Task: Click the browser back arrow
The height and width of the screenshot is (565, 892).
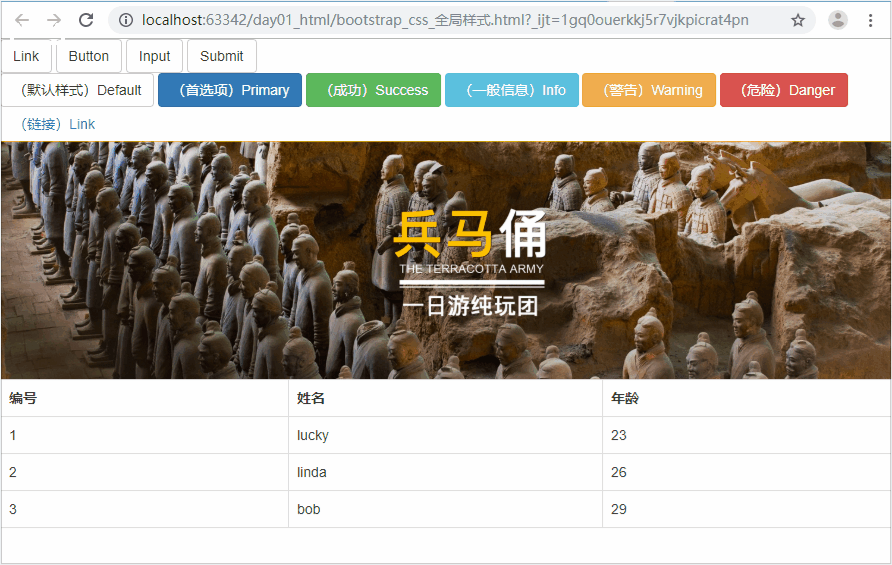Action: 22,20
